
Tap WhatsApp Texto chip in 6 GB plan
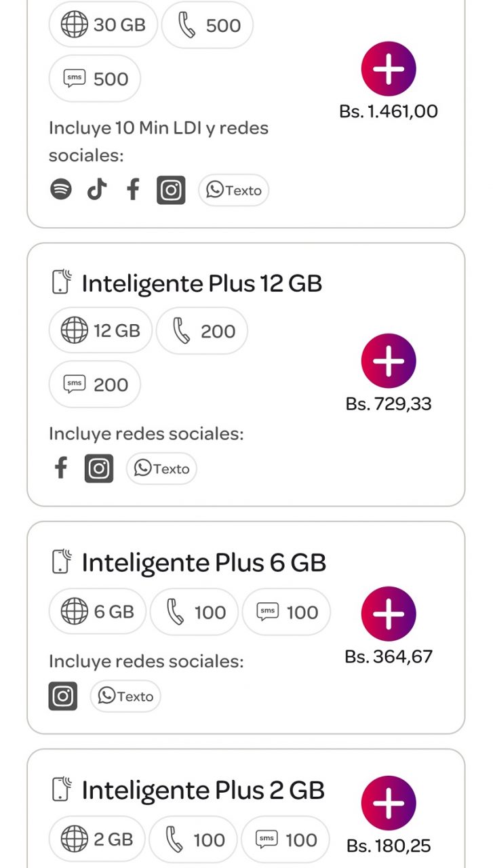(125, 696)
